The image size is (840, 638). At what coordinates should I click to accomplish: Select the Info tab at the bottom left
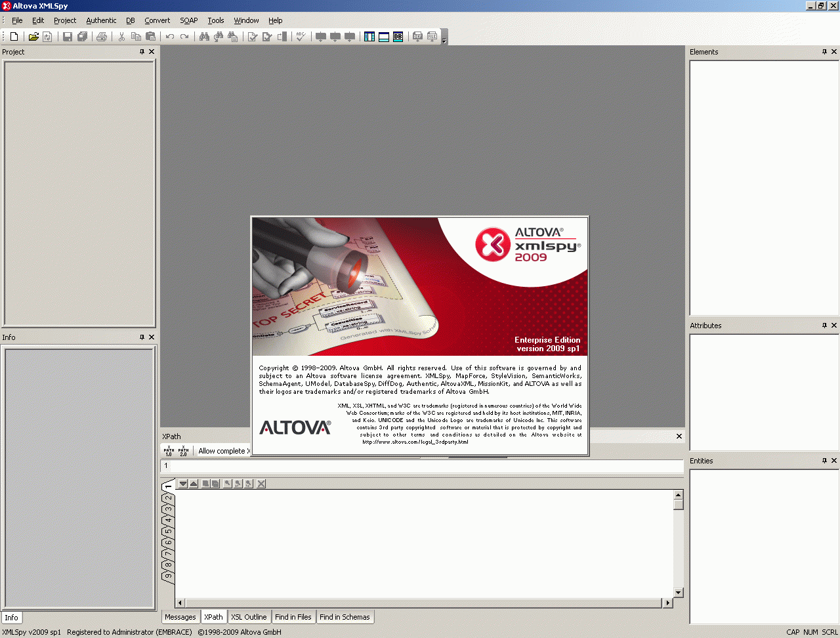click(x=12, y=618)
